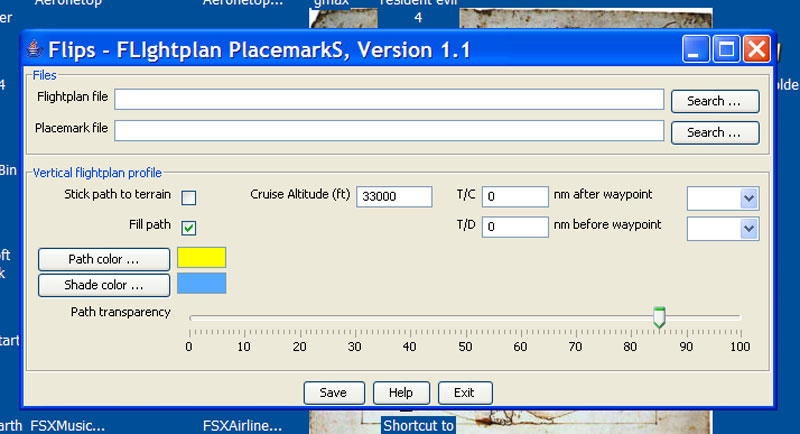Open Help for Flips
Viewport: 800px width, 434px height.
tap(400, 393)
